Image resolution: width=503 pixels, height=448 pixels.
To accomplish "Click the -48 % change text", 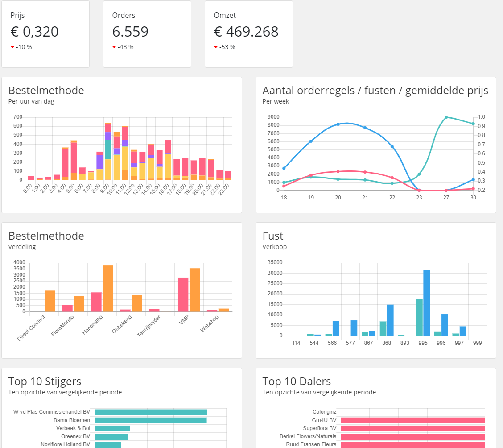I will click(126, 47).
